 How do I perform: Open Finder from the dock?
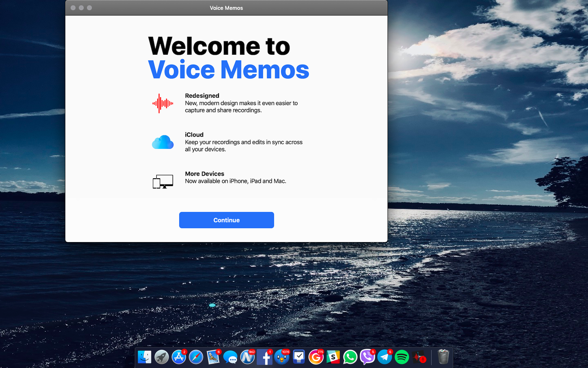[145, 357]
